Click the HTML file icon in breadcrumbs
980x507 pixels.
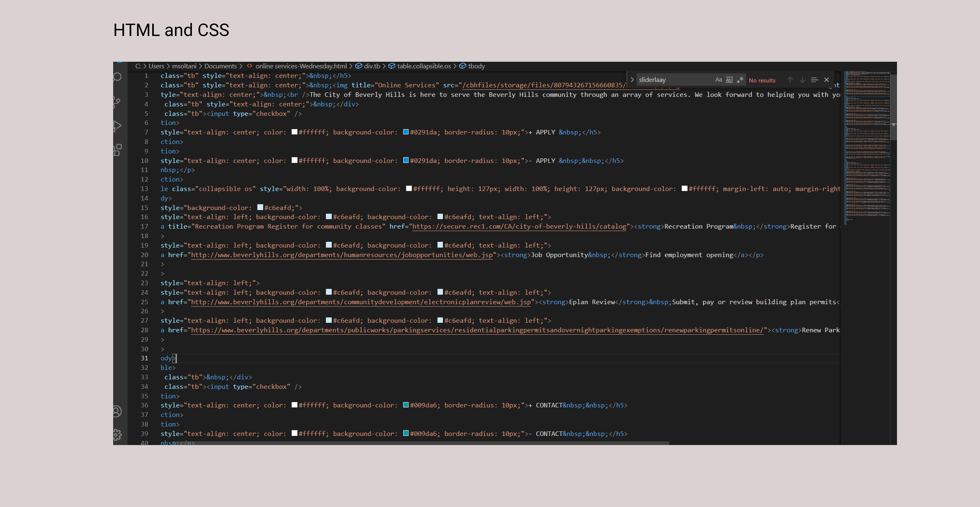coord(250,66)
